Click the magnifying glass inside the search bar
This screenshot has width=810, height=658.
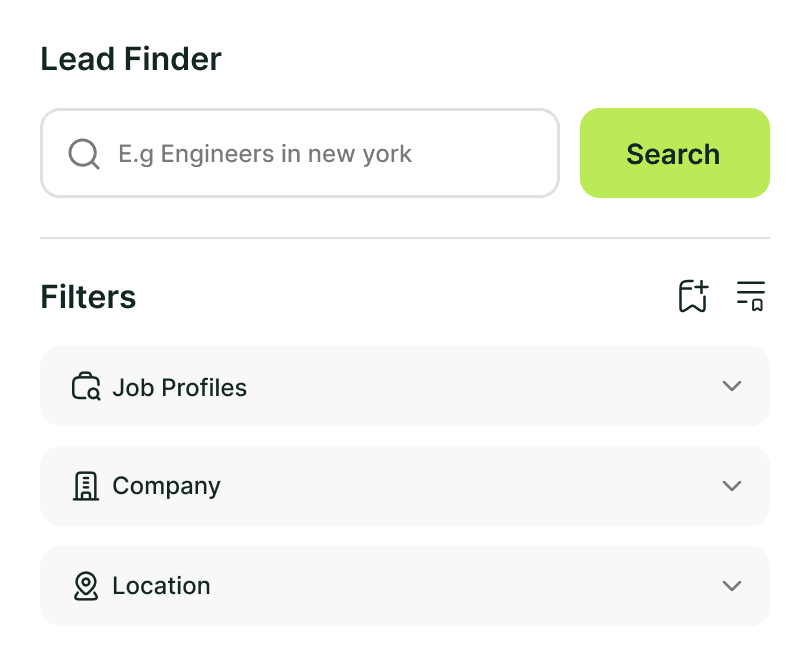pyautogui.click(x=83, y=153)
